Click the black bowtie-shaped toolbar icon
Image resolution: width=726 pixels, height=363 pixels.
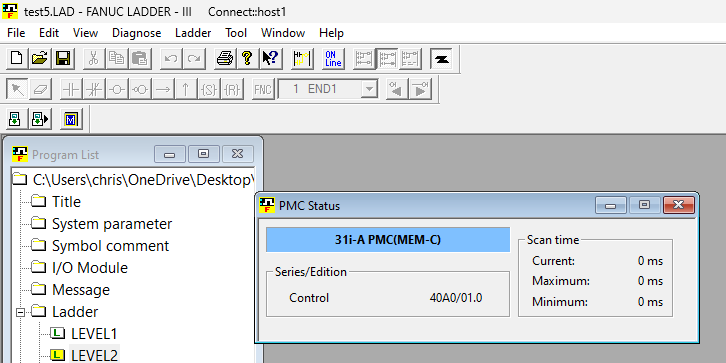tap(441, 58)
